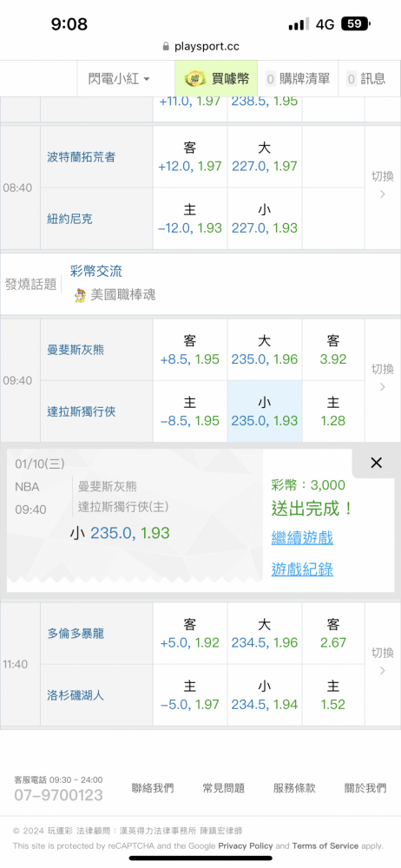Screen dimensions: 401x868
Task: Tap the 曼斐斯灰熊 team name
Action: pyautogui.click(x=76, y=350)
